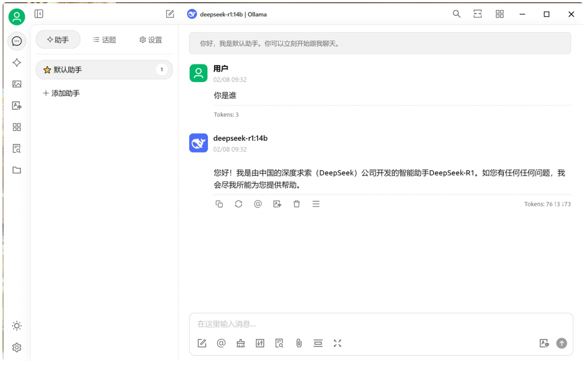Minimize the window
The height and width of the screenshot is (384, 588).
[x=522, y=14]
